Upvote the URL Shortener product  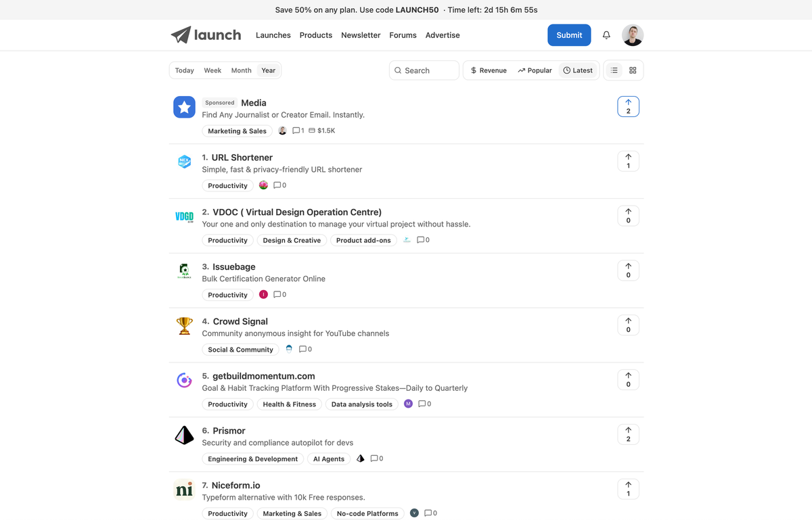628,161
